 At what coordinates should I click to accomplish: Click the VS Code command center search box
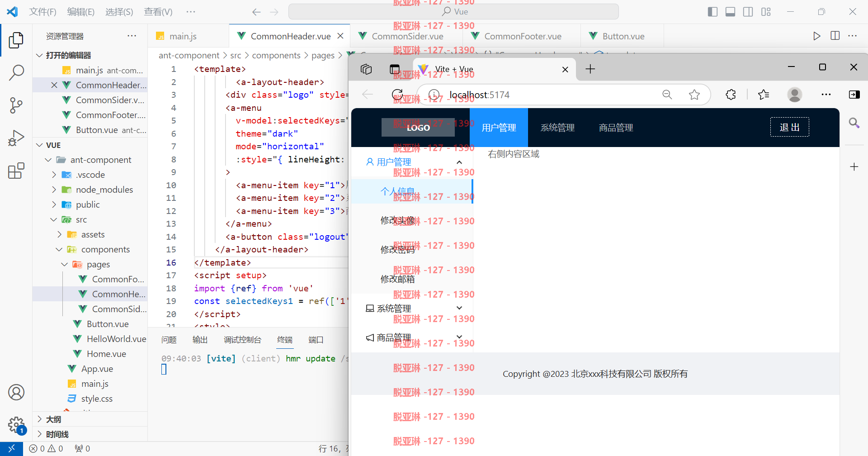click(x=453, y=12)
